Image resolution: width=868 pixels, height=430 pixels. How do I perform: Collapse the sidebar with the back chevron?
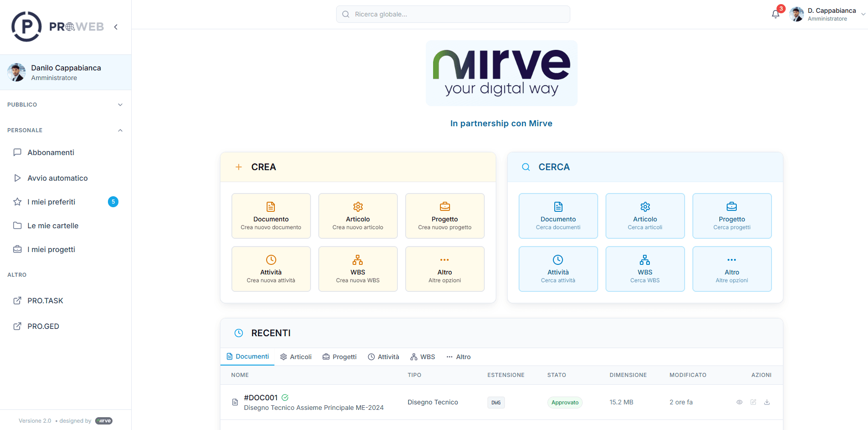tap(116, 27)
